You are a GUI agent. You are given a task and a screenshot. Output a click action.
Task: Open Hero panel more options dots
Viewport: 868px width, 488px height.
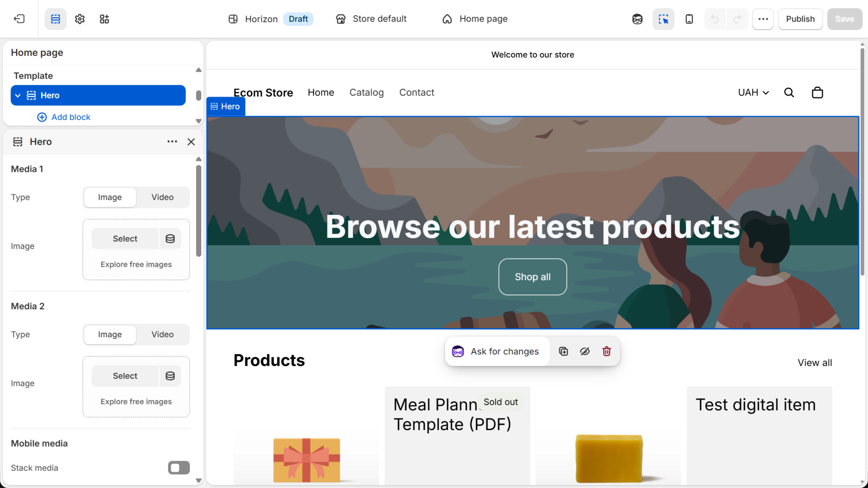[x=172, y=142]
